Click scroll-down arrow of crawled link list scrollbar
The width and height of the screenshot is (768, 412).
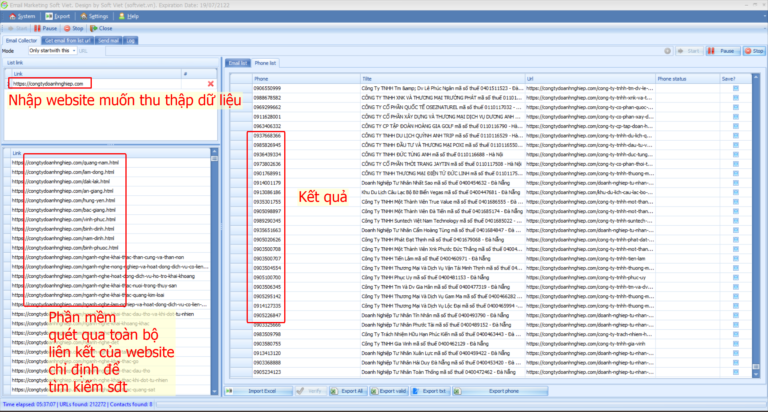coord(214,391)
